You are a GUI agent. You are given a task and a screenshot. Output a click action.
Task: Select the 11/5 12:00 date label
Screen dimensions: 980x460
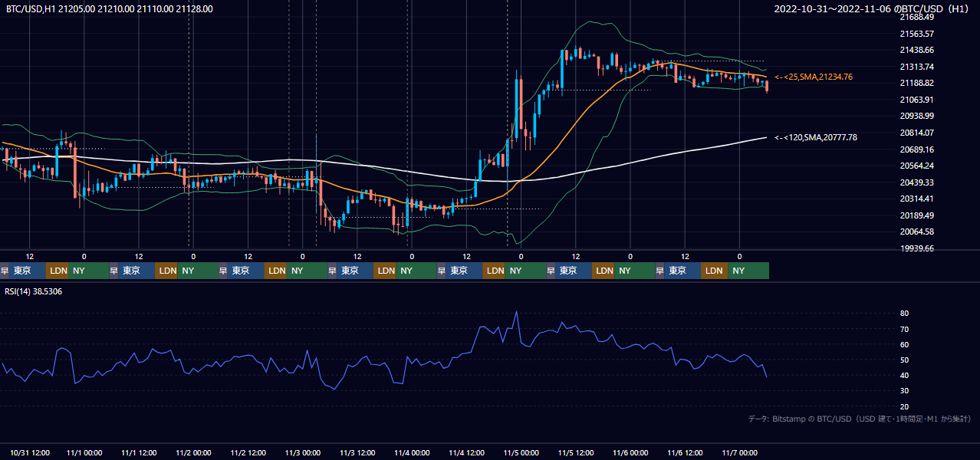pyautogui.click(x=576, y=452)
